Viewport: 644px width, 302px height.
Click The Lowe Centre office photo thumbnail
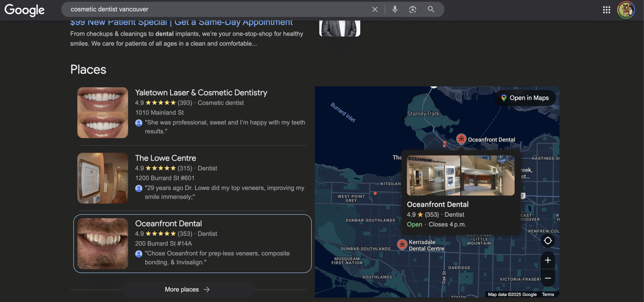coord(103,178)
